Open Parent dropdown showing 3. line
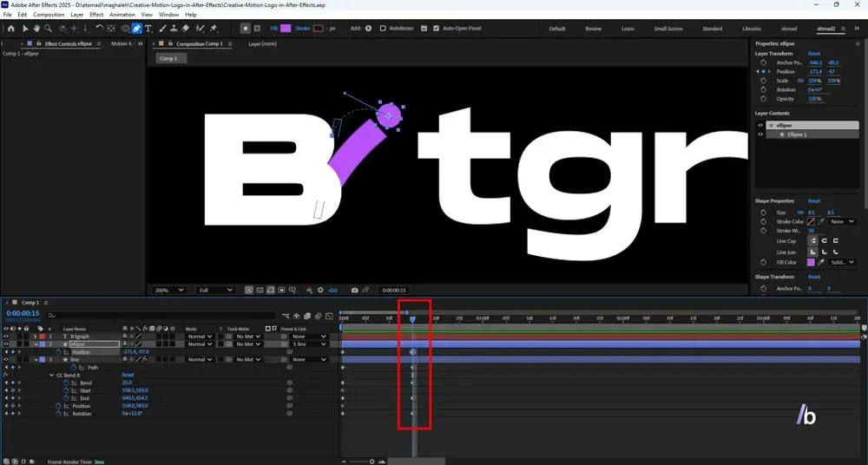Screen dimensions: 868x465 [310, 344]
